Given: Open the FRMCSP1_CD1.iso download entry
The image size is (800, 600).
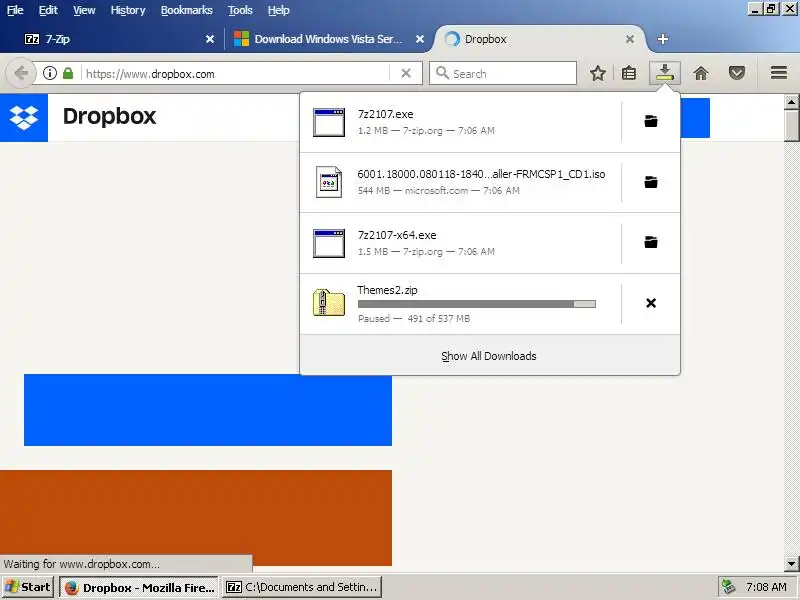Looking at the screenshot, I should coord(461,182).
